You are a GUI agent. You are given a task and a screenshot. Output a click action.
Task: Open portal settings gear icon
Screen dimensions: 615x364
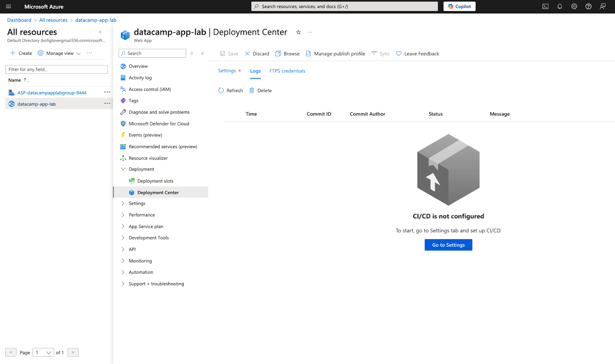(574, 7)
